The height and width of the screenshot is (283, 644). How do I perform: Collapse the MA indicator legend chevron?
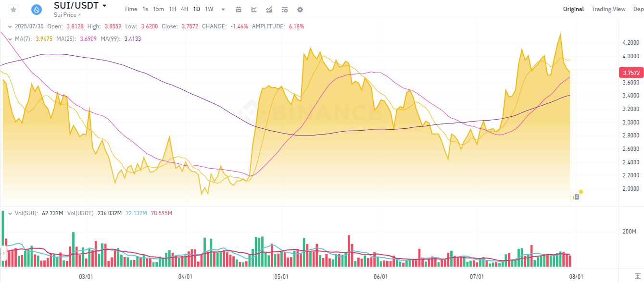pyautogui.click(x=10, y=38)
